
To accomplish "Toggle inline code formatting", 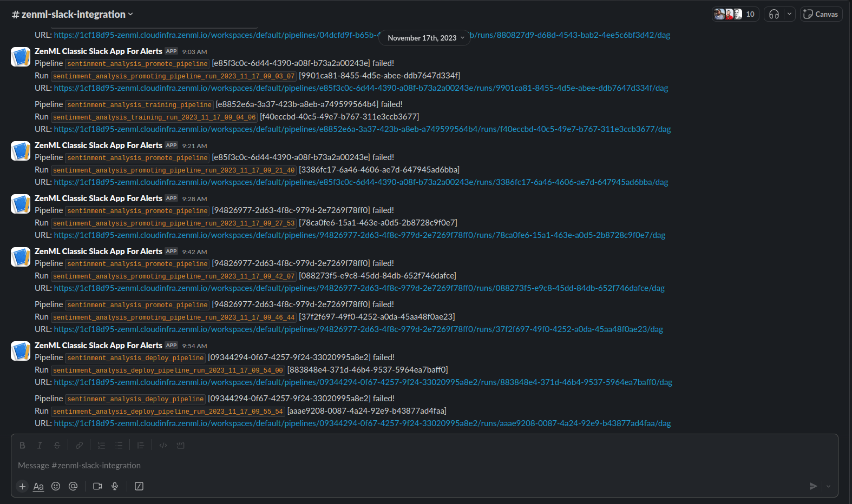I will 163,446.
